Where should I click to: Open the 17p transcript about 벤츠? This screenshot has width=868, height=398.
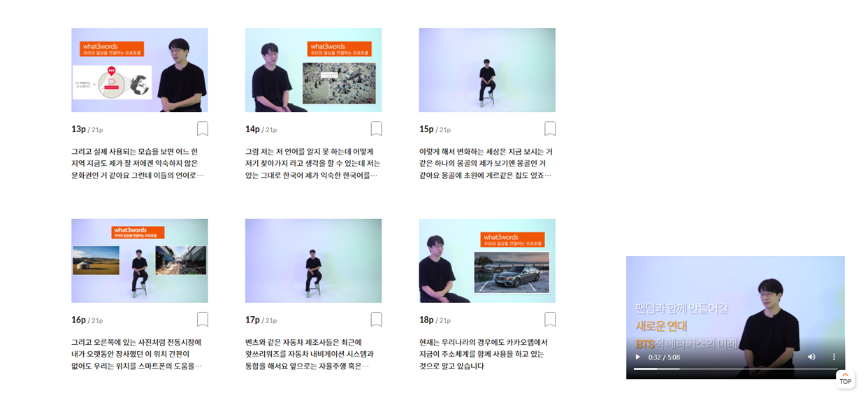tap(310, 354)
